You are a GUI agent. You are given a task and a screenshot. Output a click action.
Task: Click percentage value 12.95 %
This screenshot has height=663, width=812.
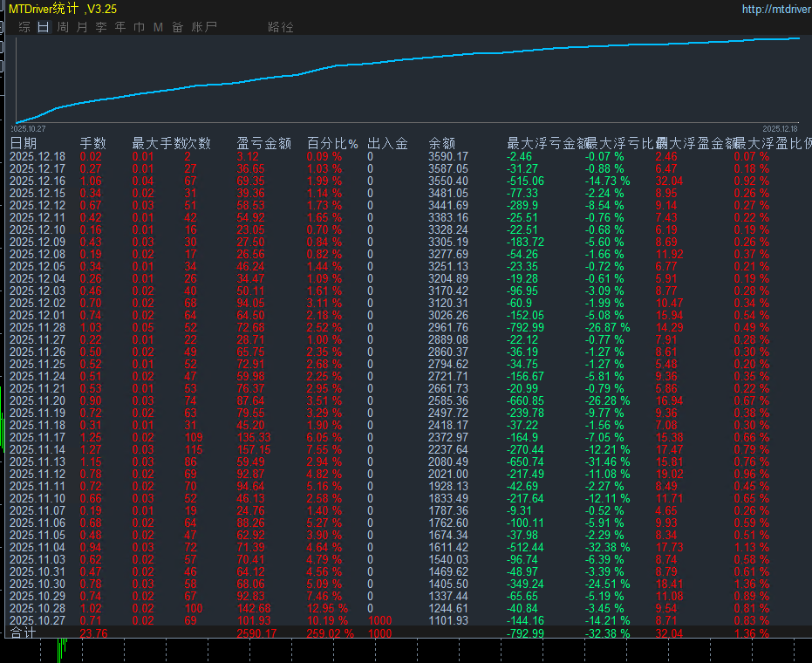click(x=327, y=608)
